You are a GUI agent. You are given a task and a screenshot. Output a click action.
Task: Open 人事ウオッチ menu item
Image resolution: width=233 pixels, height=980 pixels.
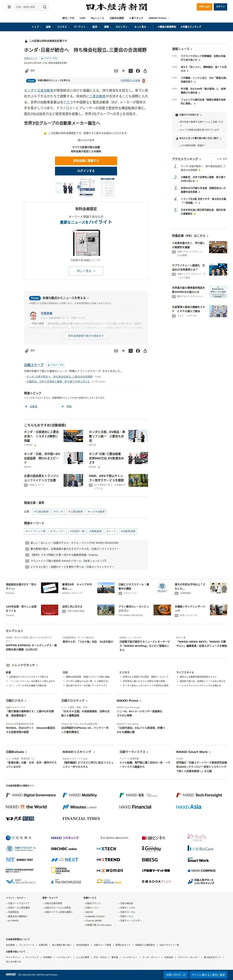tap(136, 18)
